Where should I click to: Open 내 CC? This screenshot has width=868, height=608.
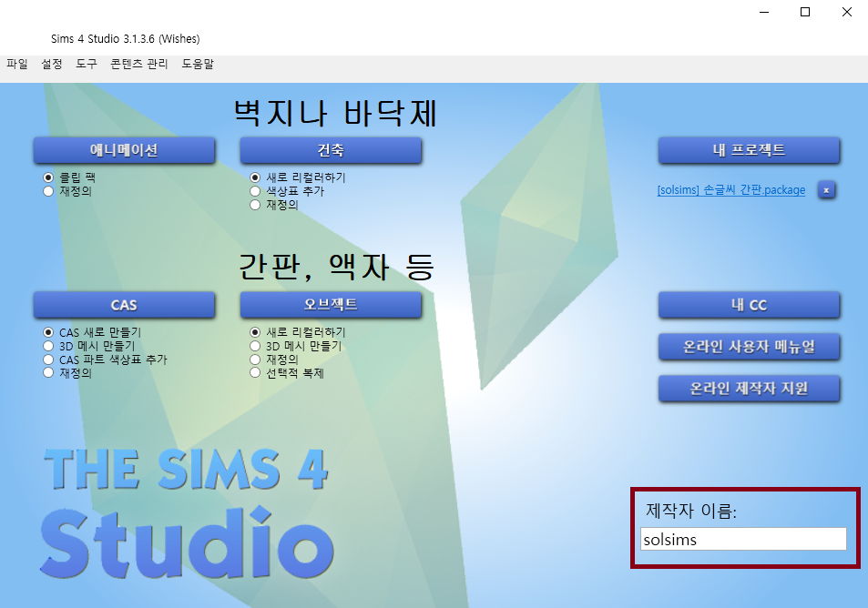749,305
